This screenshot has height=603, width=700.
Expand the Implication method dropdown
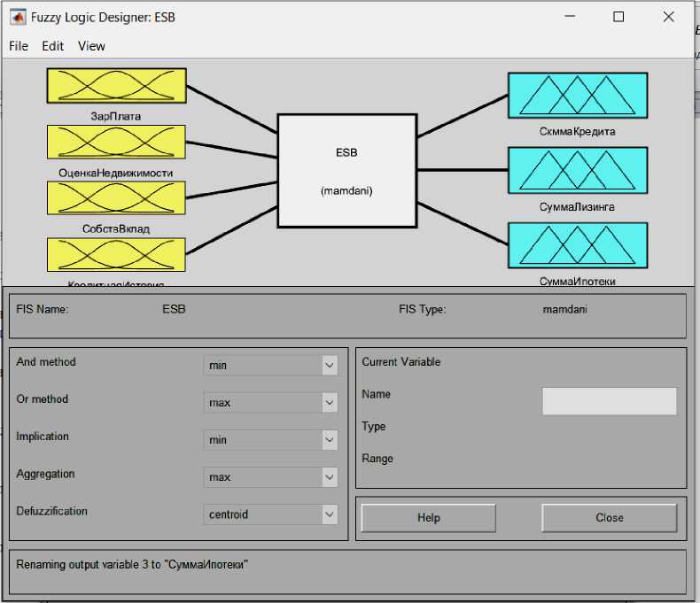click(270, 440)
